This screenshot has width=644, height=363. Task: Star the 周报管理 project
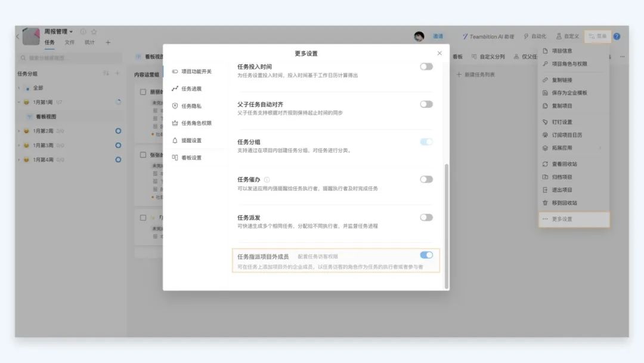94,32
